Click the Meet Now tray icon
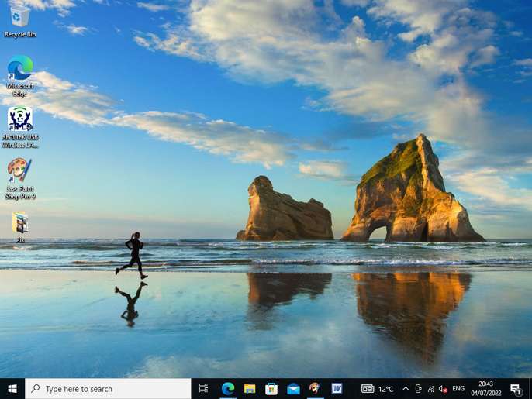 (x=418, y=389)
